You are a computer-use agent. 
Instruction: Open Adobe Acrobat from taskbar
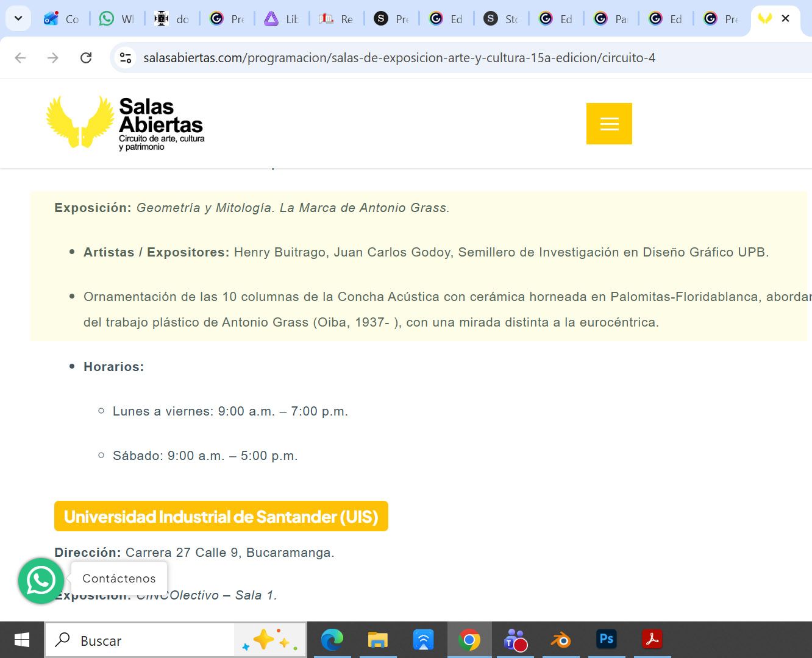coord(652,640)
